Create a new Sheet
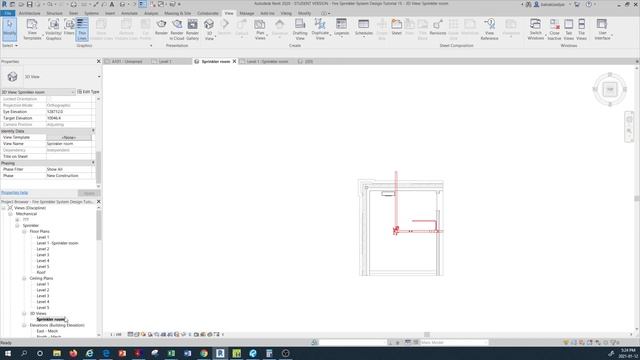This screenshot has height=360, width=640. pos(396,27)
